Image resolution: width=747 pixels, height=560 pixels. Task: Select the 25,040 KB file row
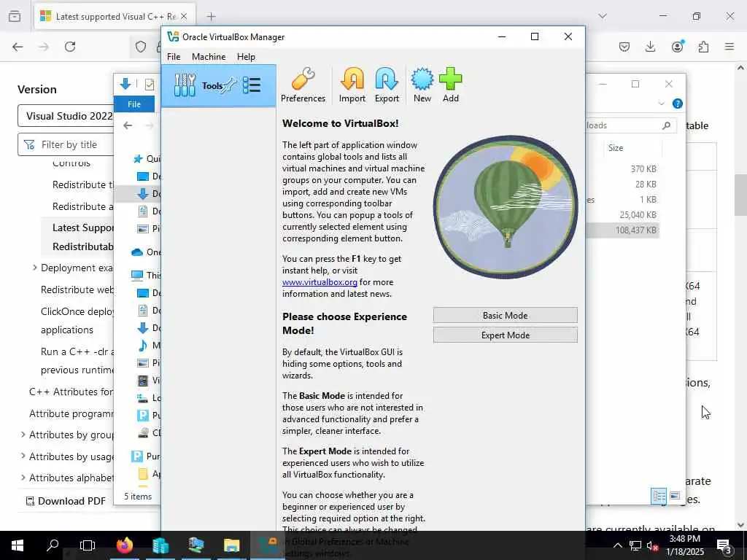click(623, 215)
